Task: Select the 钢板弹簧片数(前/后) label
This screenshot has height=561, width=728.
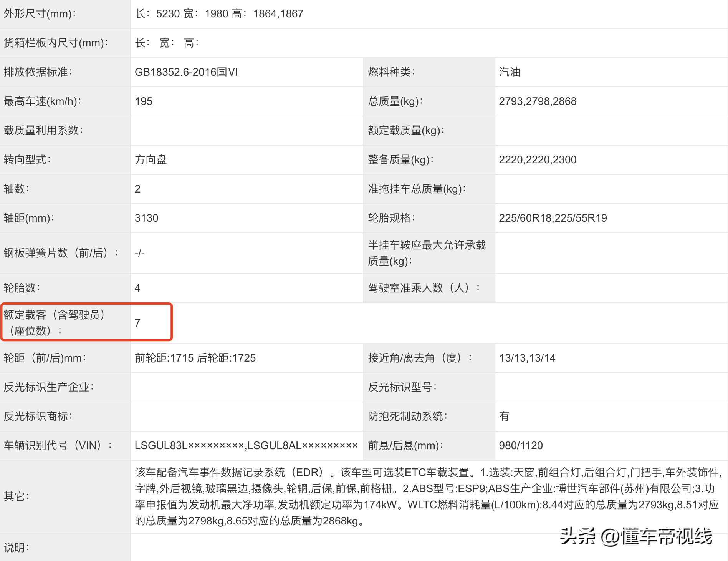Action: pyautogui.click(x=61, y=253)
